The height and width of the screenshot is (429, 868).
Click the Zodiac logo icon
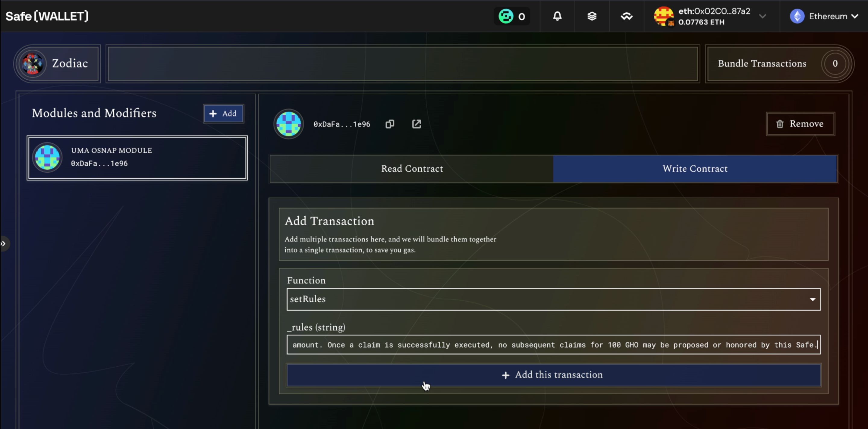(x=32, y=64)
